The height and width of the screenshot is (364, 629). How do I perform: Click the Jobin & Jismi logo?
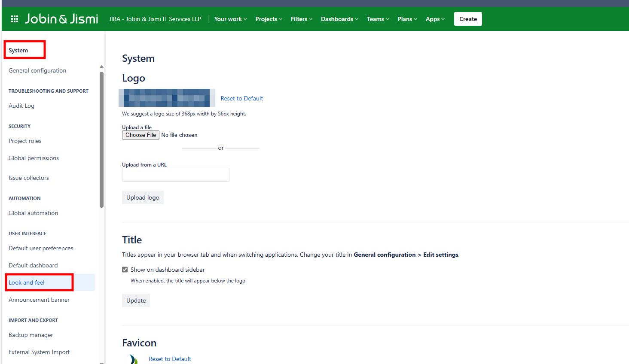61,19
